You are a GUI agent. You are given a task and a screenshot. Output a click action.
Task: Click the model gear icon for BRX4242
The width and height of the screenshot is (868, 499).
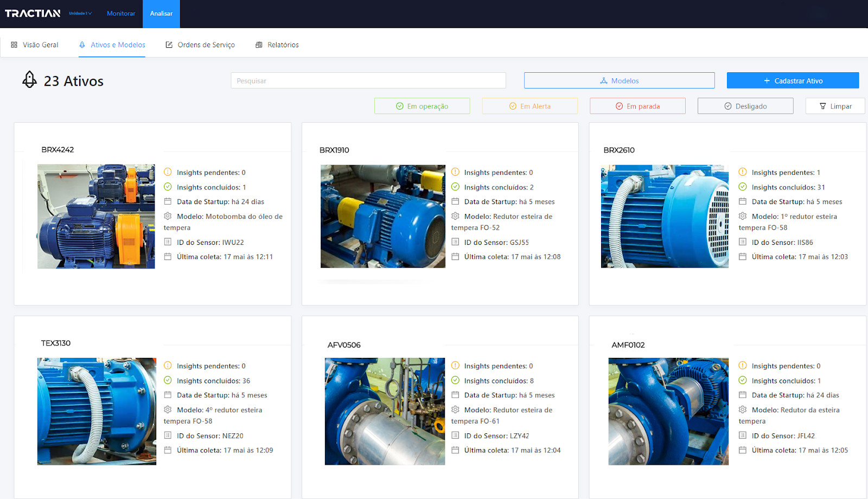click(x=168, y=216)
